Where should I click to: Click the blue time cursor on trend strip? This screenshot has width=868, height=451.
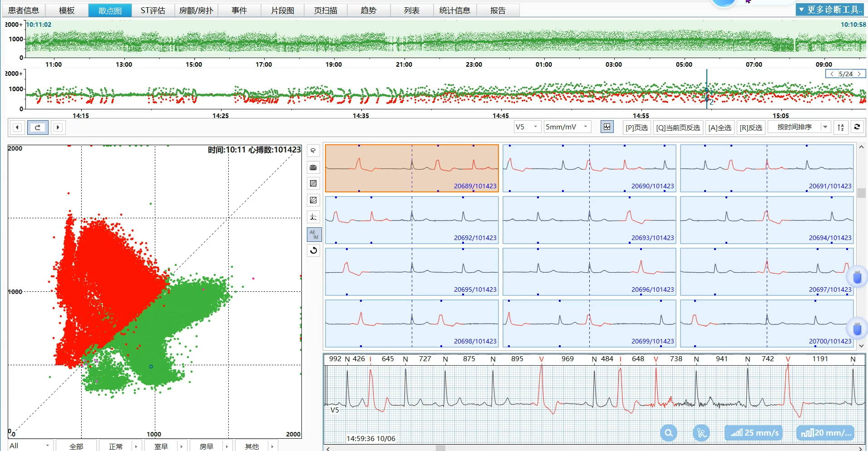707,89
